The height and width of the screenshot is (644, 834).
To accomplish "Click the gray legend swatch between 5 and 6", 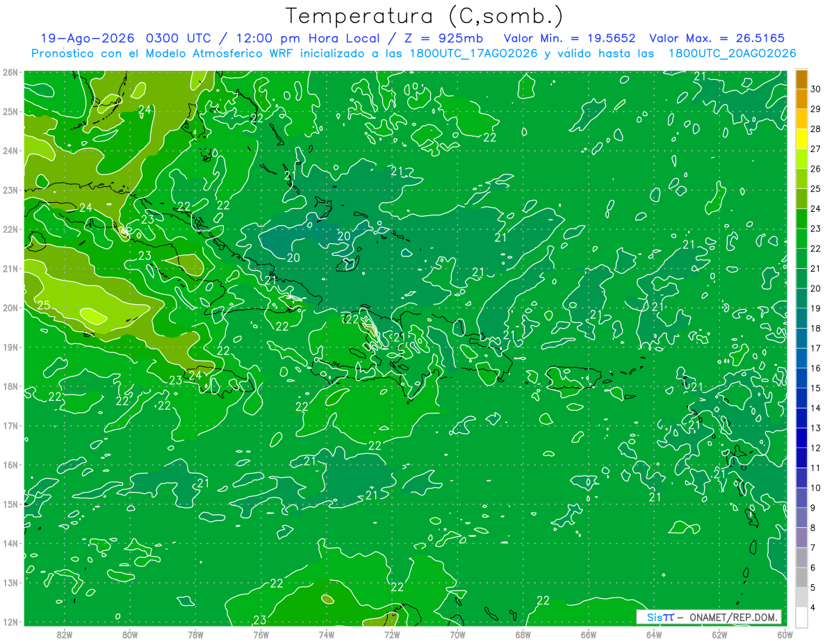I will (x=801, y=577).
